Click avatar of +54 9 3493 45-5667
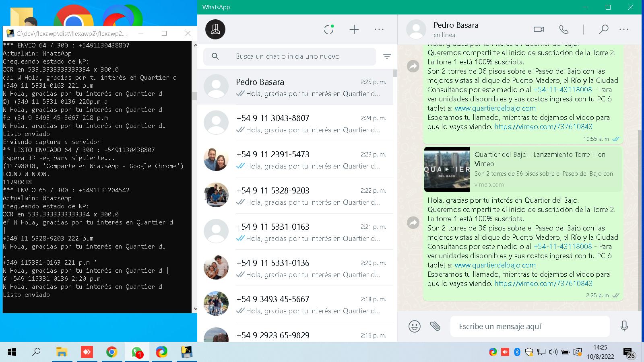 click(x=216, y=304)
